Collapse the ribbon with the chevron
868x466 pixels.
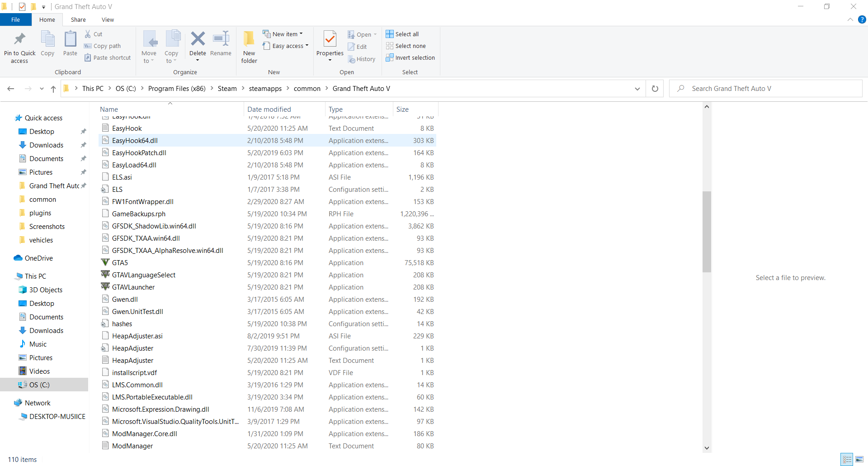click(850, 19)
